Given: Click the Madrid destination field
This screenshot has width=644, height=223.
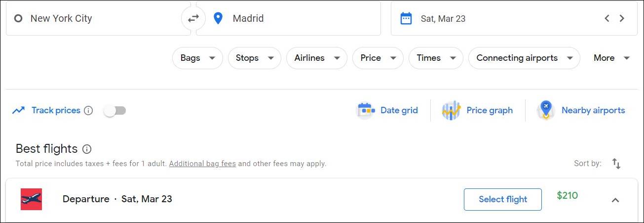Looking at the screenshot, I should tap(289, 18).
